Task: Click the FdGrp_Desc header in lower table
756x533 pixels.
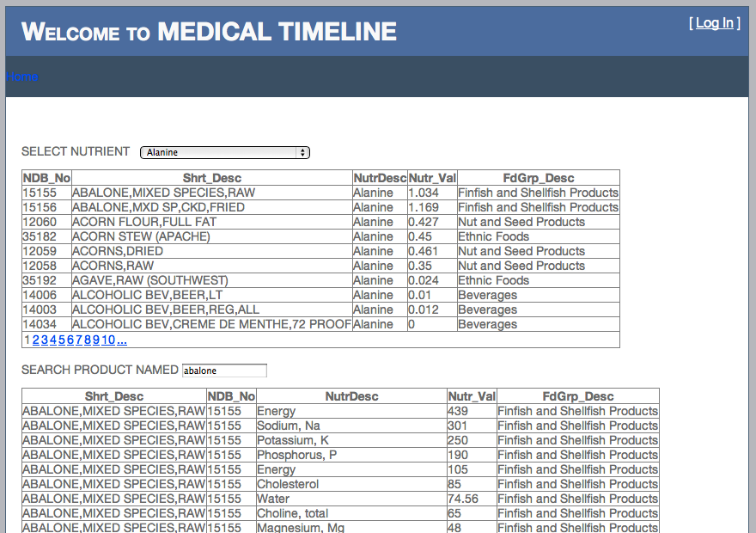Action: (577, 396)
